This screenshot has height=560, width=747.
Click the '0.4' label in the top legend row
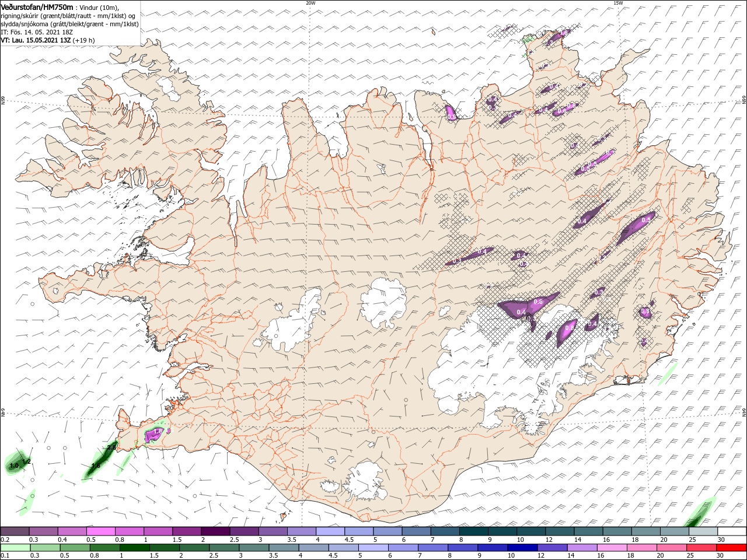click(62, 540)
